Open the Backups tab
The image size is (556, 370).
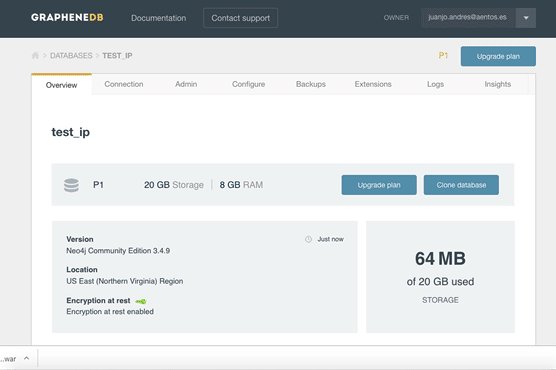[x=311, y=84]
